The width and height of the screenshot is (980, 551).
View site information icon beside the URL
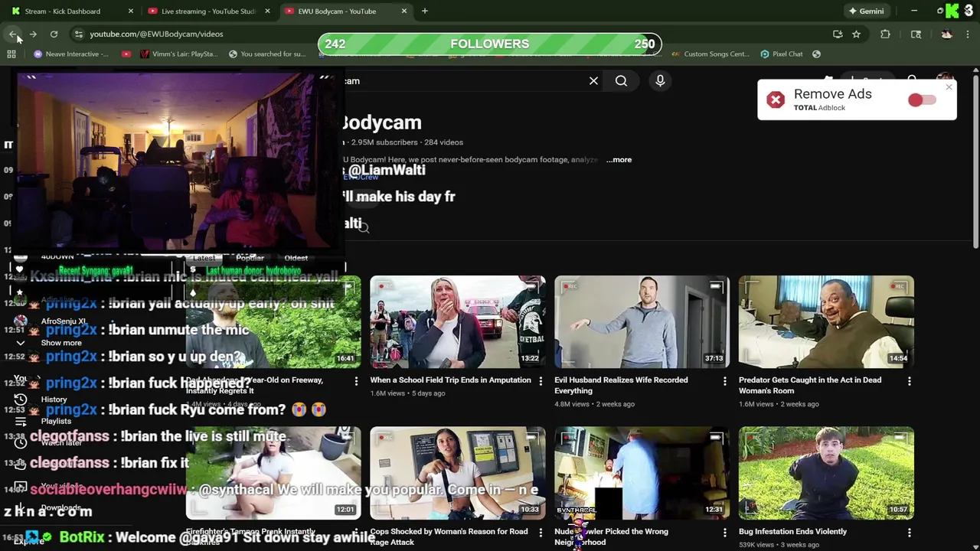pos(78,34)
